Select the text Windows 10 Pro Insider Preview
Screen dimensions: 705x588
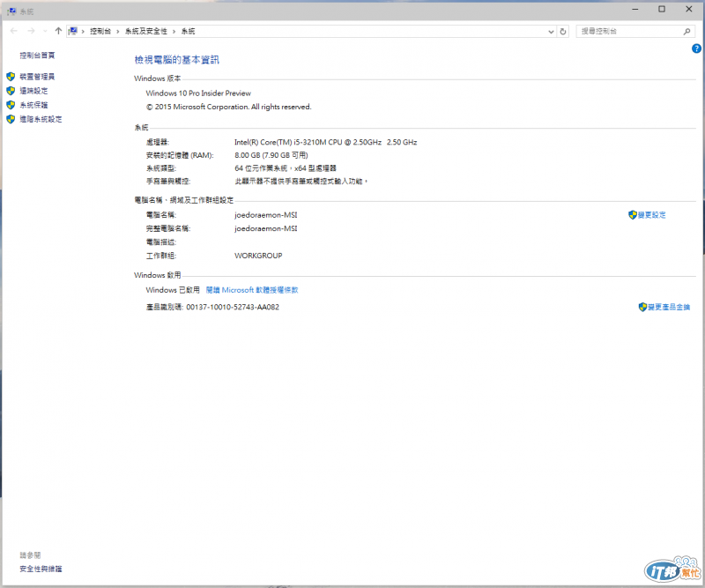coord(198,93)
